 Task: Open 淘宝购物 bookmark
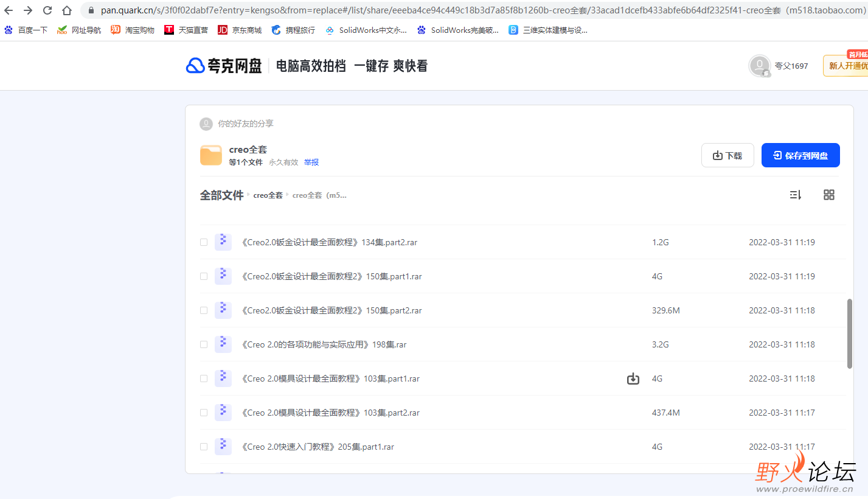pos(133,30)
